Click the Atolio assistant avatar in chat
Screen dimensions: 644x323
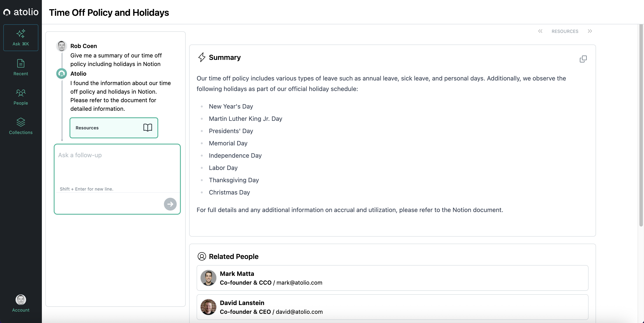[x=62, y=73]
